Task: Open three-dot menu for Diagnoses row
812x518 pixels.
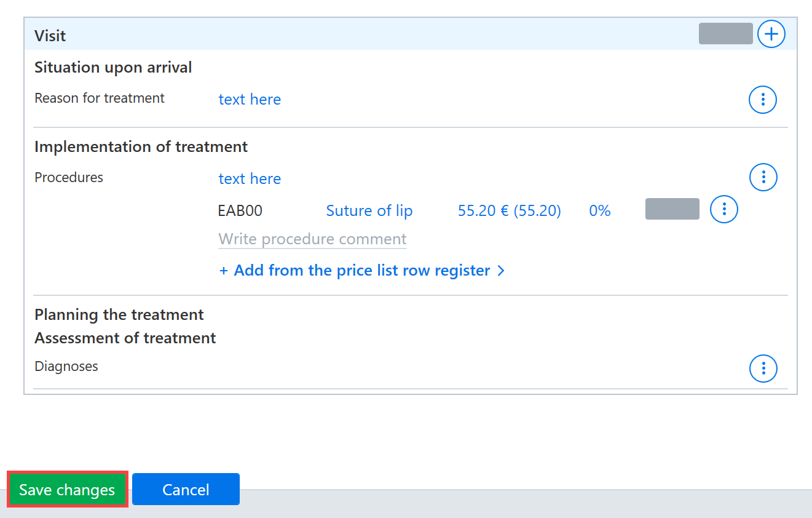Action: 763,368
